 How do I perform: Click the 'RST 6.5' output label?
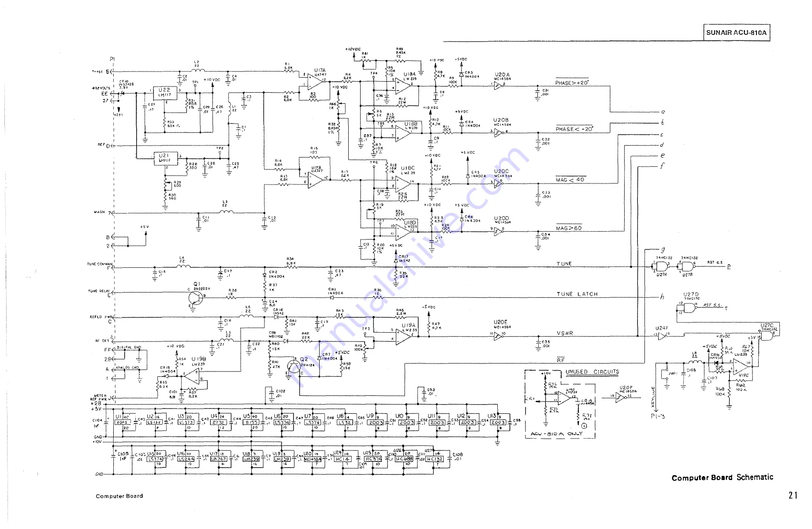[x=715, y=263]
